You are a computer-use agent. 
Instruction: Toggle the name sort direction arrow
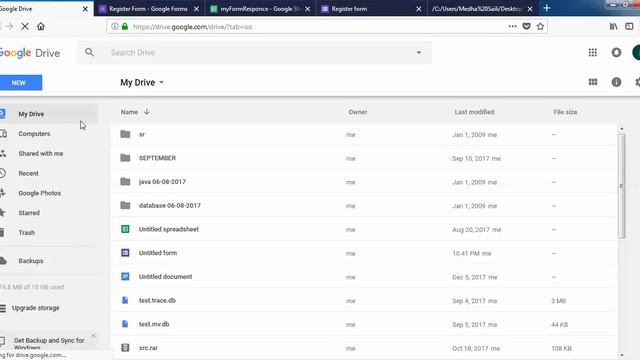147,111
